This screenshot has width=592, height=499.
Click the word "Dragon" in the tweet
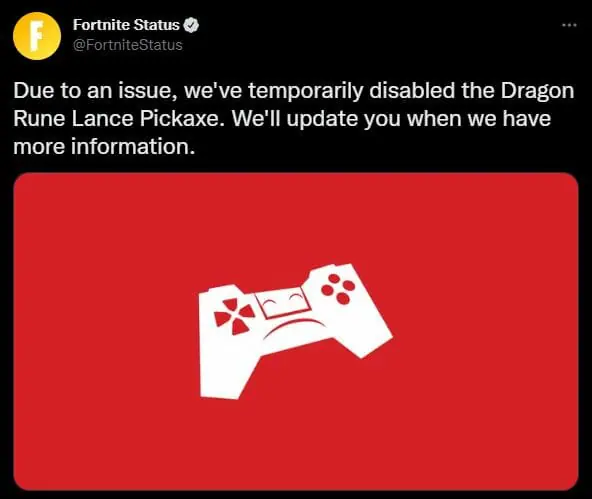click(537, 92)
